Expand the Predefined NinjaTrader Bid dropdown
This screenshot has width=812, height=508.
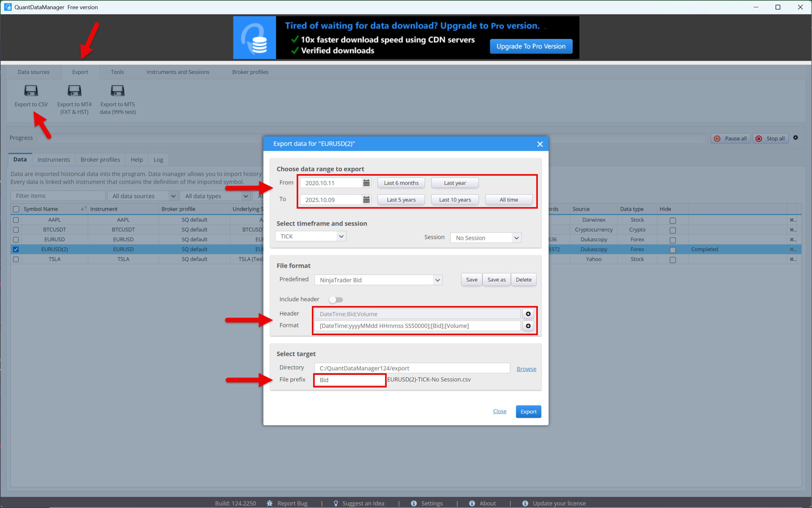click(x=378, y=280)
